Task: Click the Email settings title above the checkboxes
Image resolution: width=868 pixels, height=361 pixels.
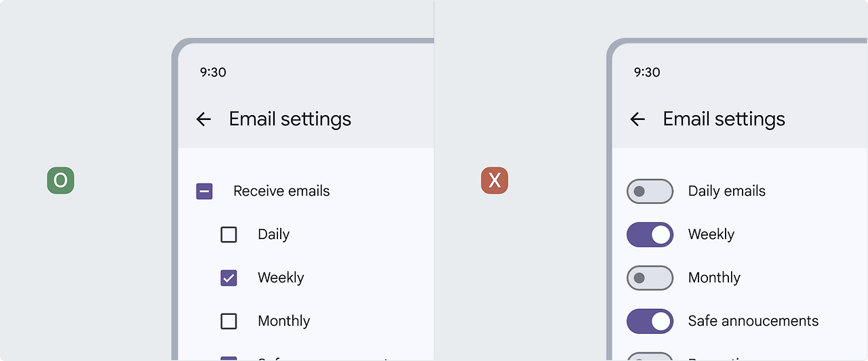Action: coord(290,119)
